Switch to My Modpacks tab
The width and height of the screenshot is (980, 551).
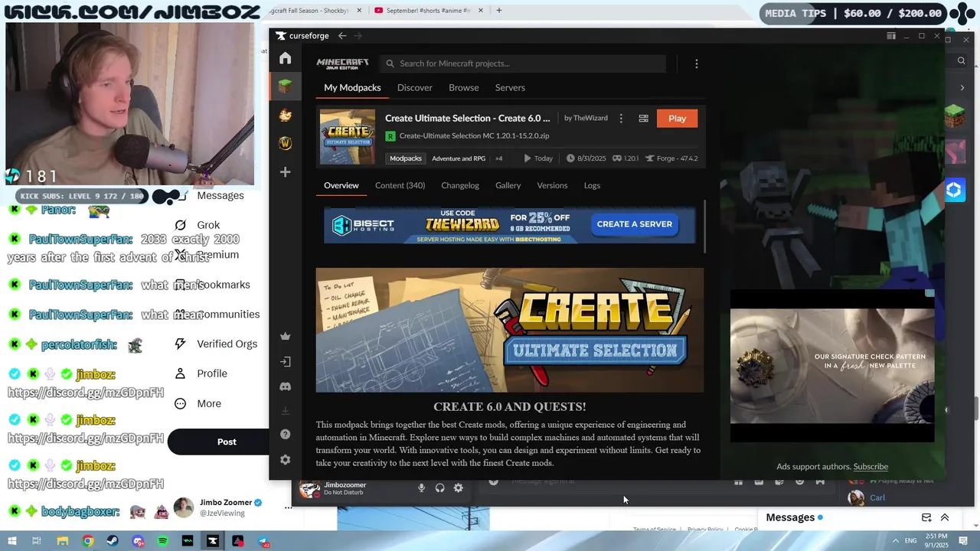[352, 87]
